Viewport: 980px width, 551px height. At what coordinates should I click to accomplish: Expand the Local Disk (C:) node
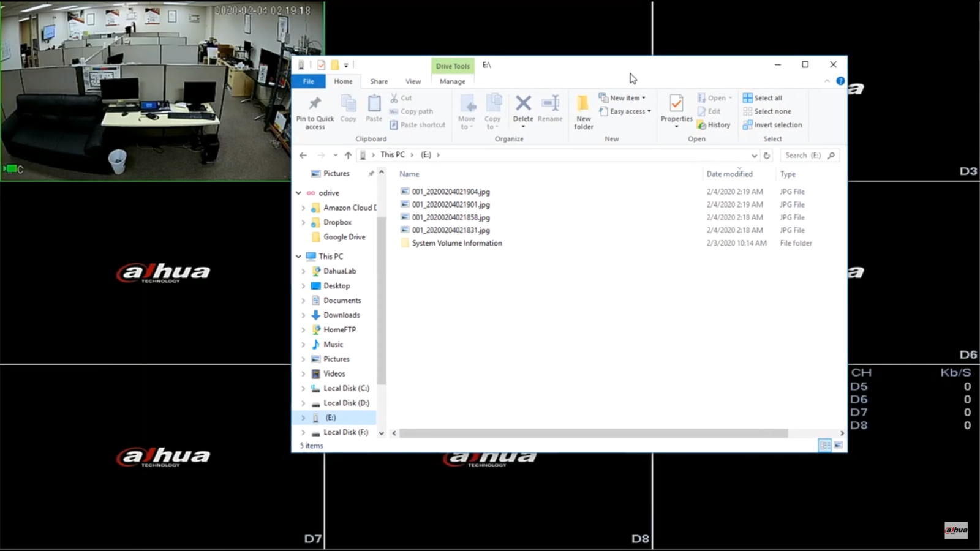[303, 389]
